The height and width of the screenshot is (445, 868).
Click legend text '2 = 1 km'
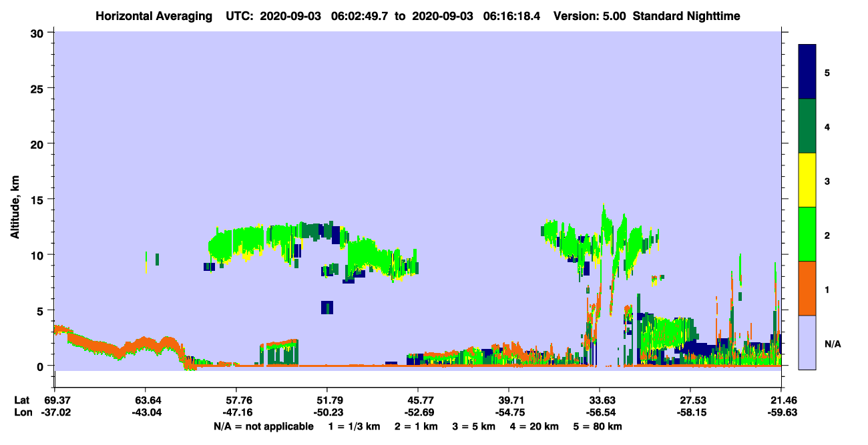point(416,426)
